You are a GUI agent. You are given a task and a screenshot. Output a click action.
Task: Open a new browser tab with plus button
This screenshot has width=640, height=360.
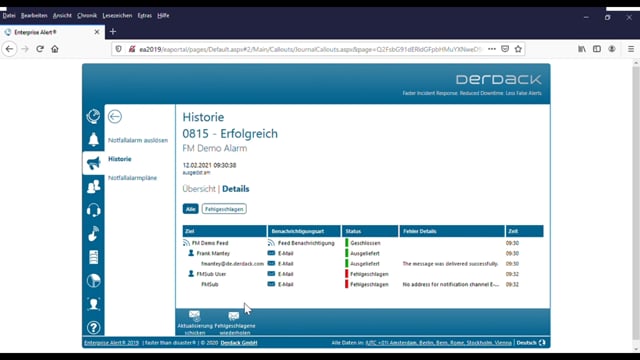[113, 31]
